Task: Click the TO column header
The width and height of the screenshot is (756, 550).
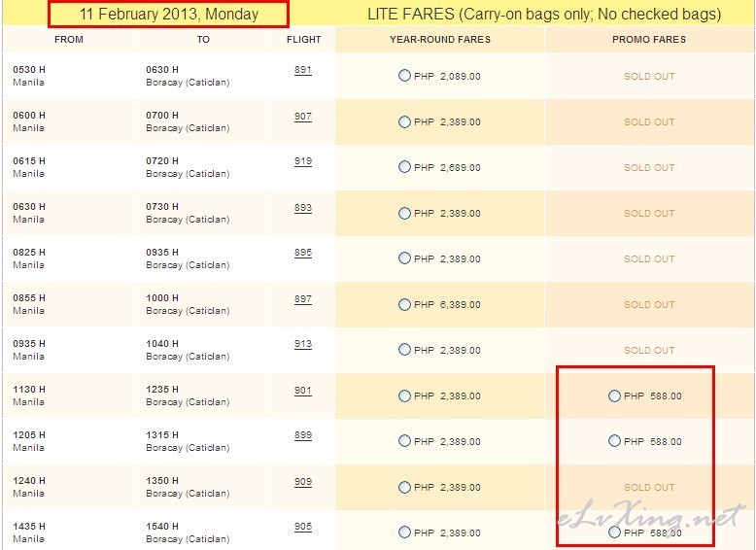Action: tap(203, 40)
